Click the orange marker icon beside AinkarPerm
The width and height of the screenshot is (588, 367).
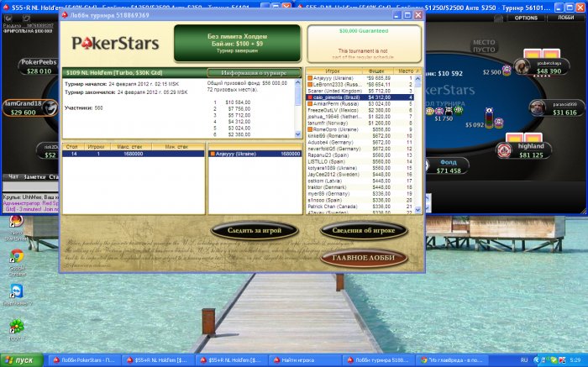[310, 104]
